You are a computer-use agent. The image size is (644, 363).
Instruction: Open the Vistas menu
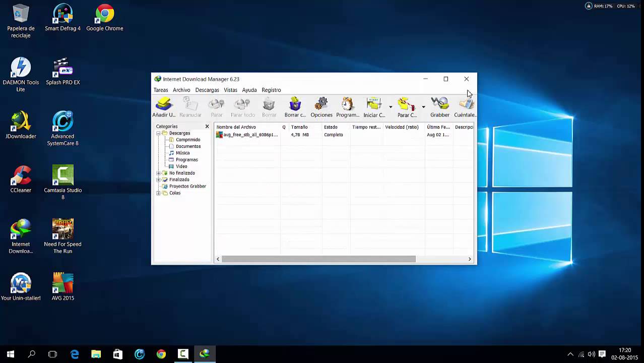coord(230,90)
